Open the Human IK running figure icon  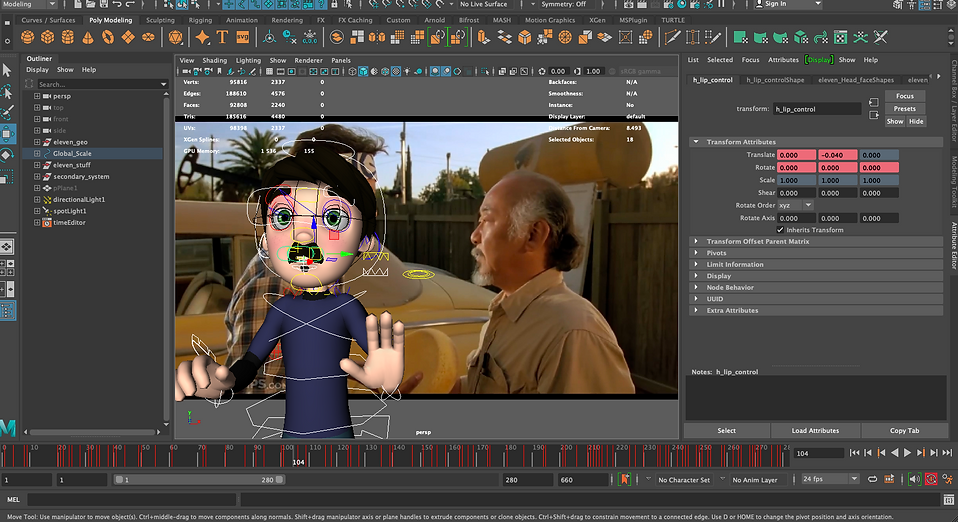[x=948, y=479]
